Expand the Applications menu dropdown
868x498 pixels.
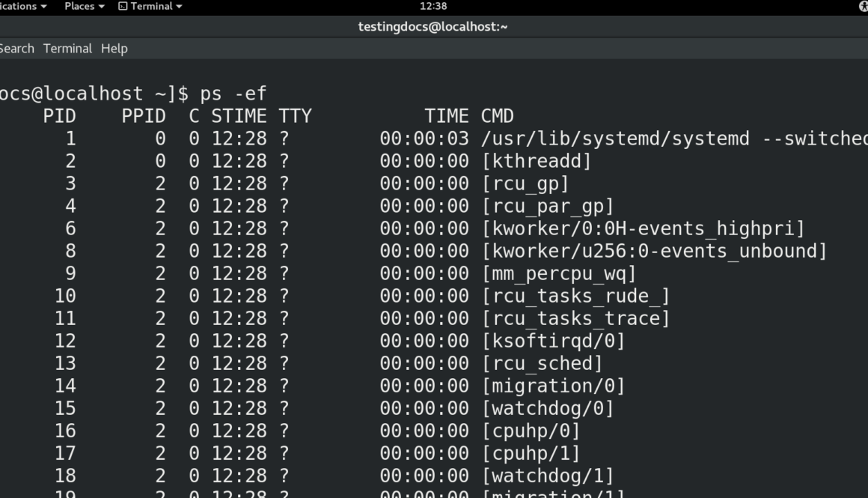tap(22, 7)
